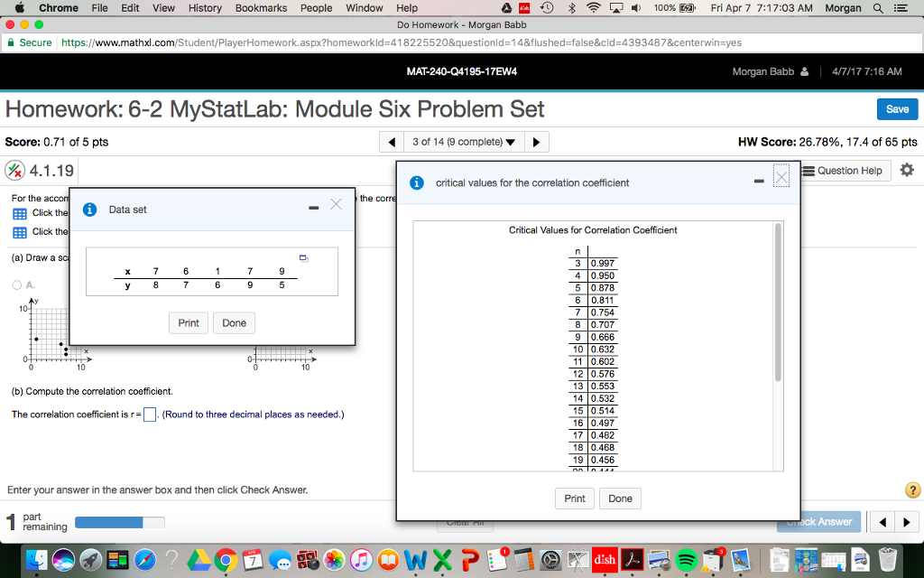Image resolution: width=924 pixels, height=578 pixels.
Task: Open Notification Center from the menu bar
Action: point(901,7)
